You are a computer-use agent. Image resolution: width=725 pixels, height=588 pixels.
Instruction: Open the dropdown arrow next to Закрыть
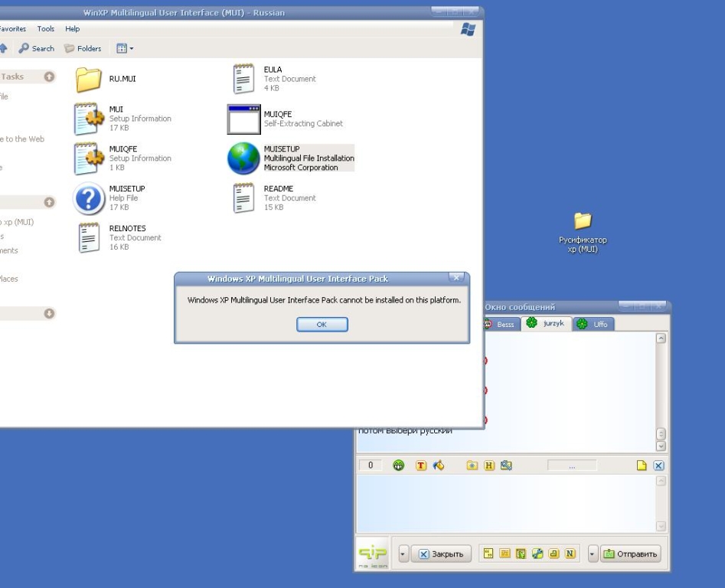coord(403,554)
